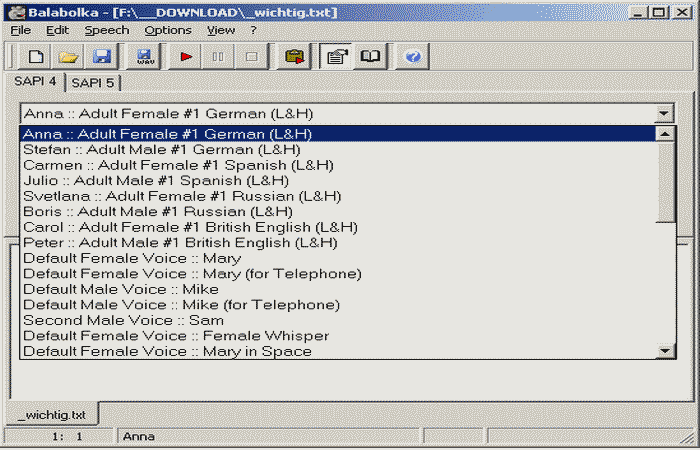Click the save as WAV audio icon
Image resolution: width=700 pixels, height=450 pixels.
tap(144, 57)
